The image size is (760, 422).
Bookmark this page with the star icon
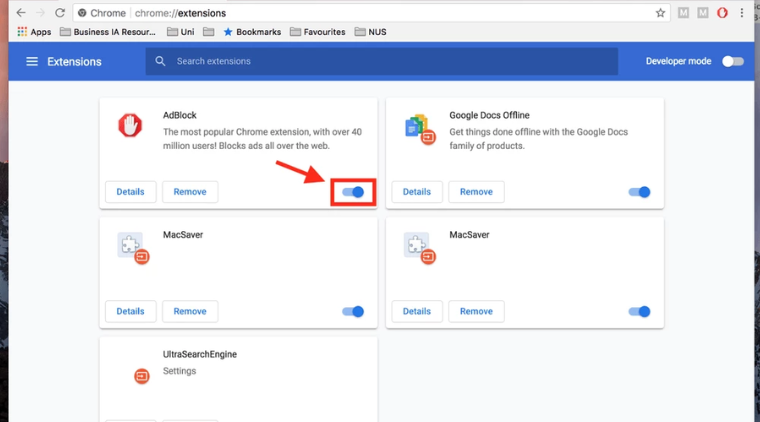[x=660, y=13]
